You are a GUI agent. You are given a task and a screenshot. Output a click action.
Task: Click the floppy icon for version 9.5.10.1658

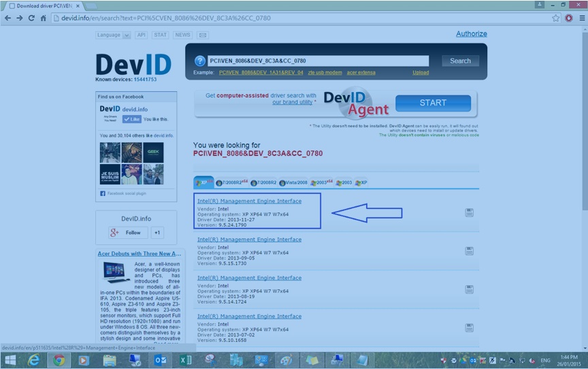tap(469, 327)
